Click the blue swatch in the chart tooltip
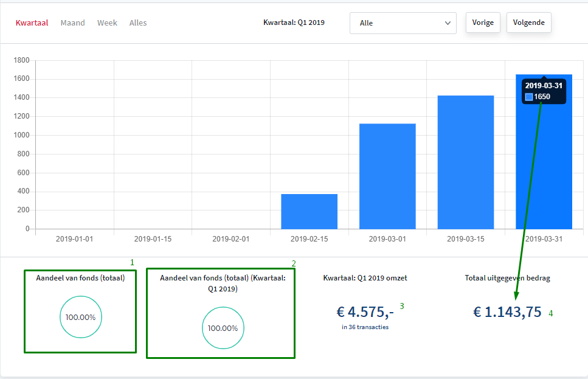Viewport: 588px width, 379px height. [529, 97]
